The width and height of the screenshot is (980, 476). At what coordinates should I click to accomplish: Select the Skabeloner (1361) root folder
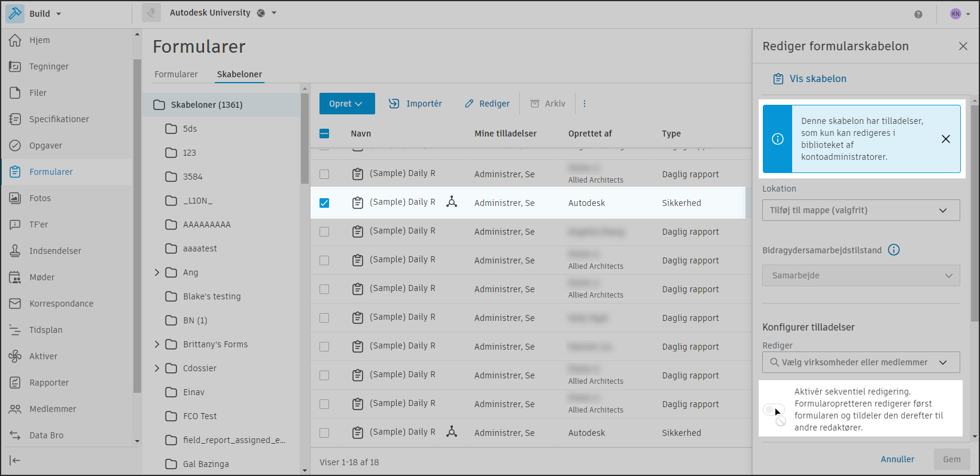[x=221, y=105]
